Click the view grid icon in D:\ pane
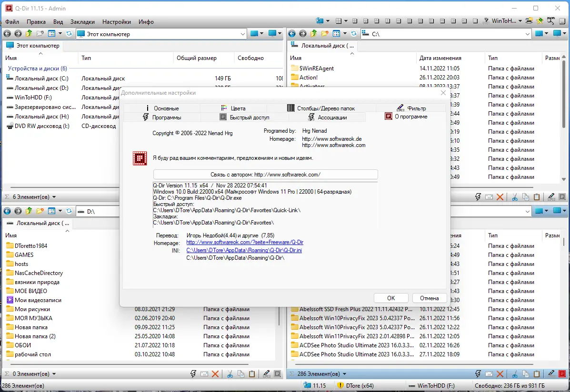Screen dimensions: 570x392 click(51, 211)
